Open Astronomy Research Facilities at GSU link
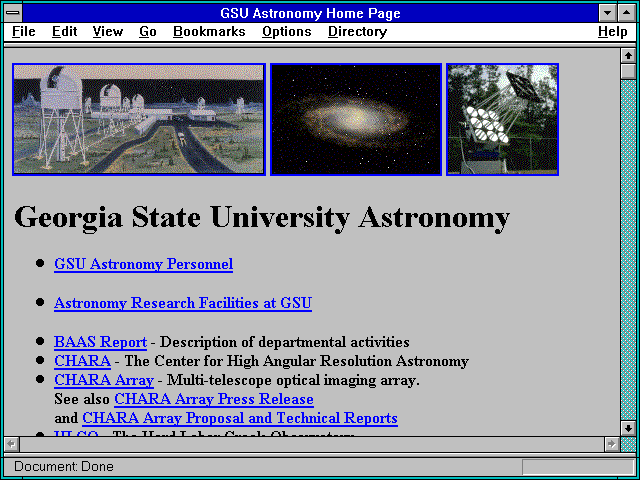Image resolution: width=640 pixels, height=480 pixels. pyautogui.click(x=183, y=303)
